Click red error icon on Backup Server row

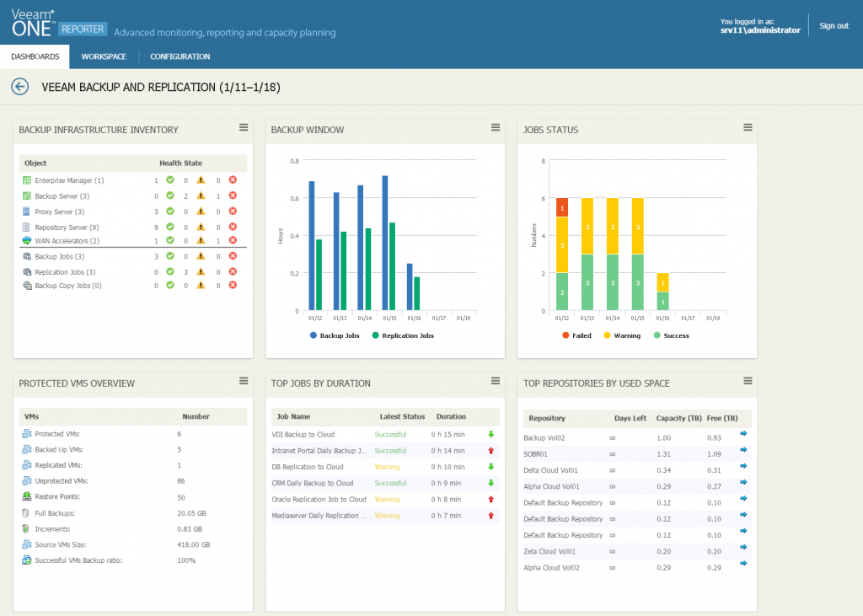pyautogui.click(x=233, y=196)
